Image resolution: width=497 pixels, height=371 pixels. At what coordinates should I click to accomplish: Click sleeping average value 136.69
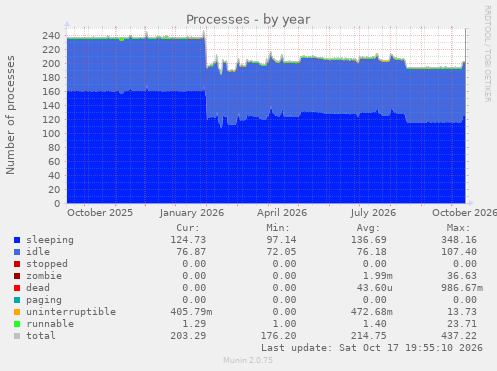click(x=368, y=240)
